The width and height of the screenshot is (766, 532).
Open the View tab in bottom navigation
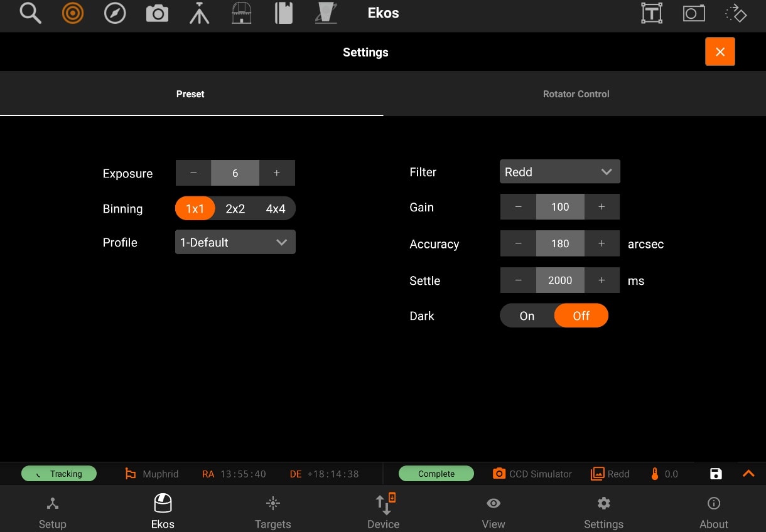[494, 513]
